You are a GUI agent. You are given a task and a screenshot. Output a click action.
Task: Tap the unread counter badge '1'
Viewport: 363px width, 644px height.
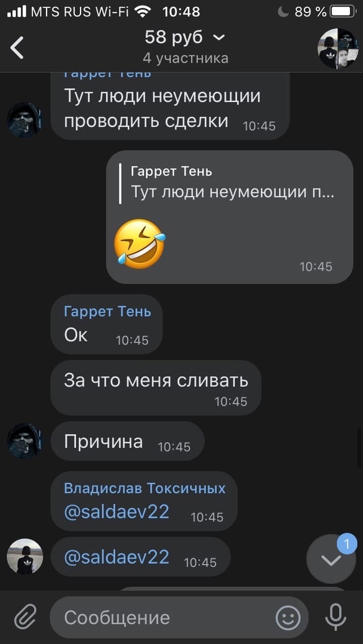346,544
